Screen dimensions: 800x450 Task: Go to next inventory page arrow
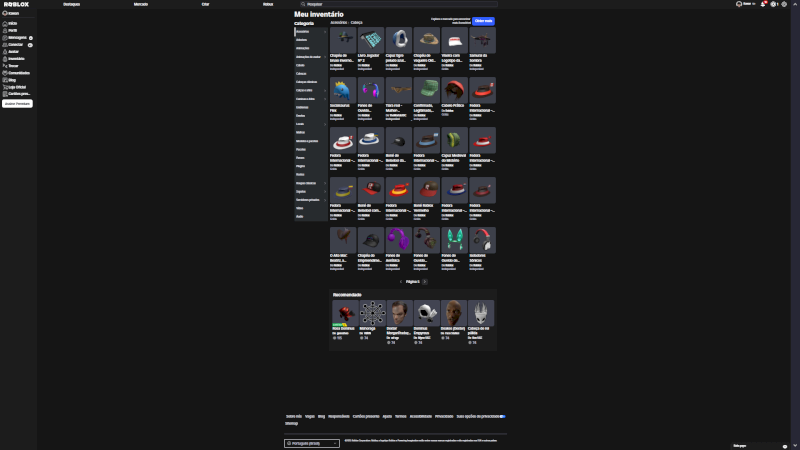[x=424, y=282]
